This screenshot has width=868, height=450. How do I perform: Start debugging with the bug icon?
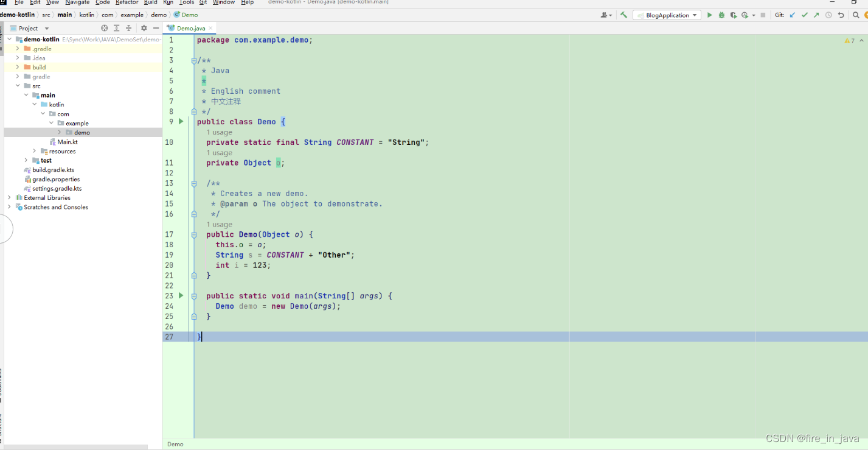click(721, 15)
